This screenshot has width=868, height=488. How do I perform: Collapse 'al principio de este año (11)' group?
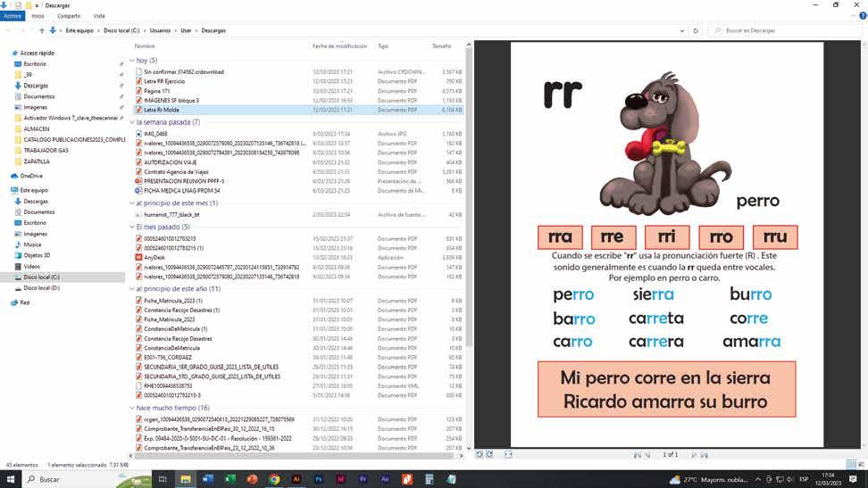coord(132,289)
